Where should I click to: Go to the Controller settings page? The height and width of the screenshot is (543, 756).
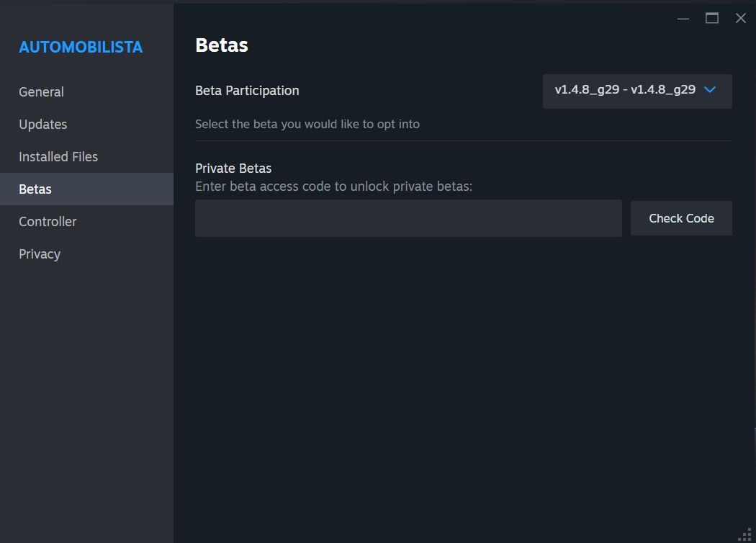48,222
